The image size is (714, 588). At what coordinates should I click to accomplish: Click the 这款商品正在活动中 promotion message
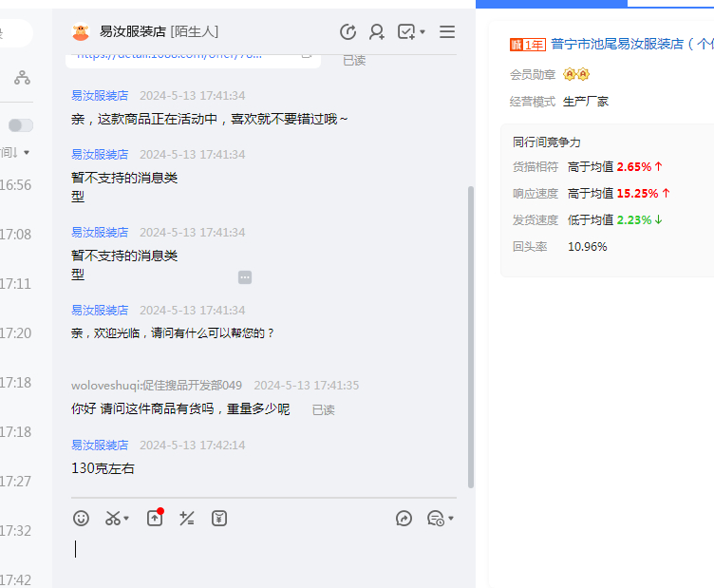210,119
